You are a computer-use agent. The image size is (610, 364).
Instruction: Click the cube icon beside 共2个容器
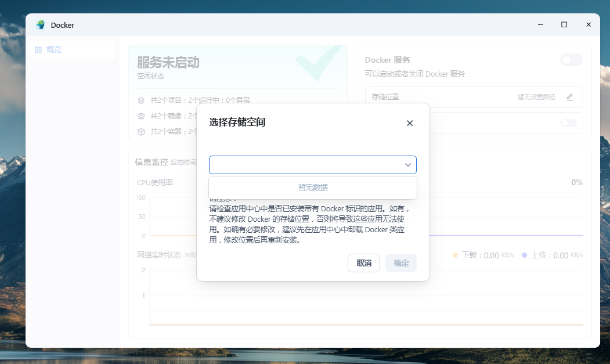coord(141,132)
